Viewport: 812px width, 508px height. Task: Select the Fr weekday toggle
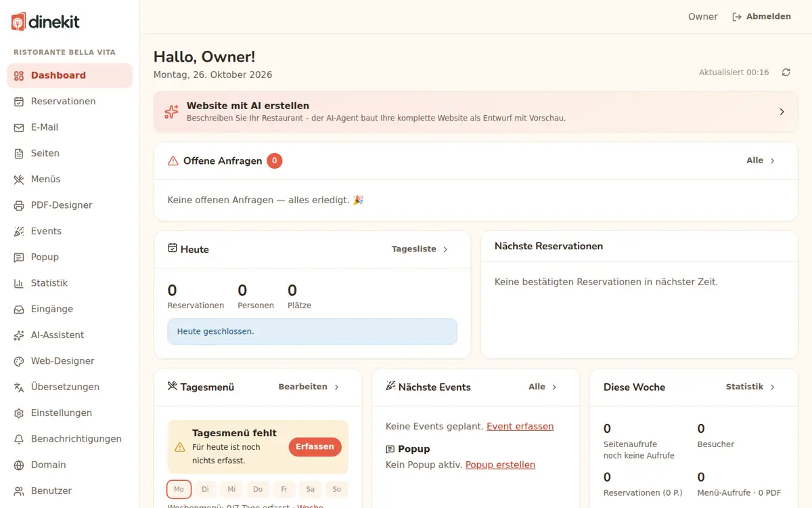[x=284, y=489]
